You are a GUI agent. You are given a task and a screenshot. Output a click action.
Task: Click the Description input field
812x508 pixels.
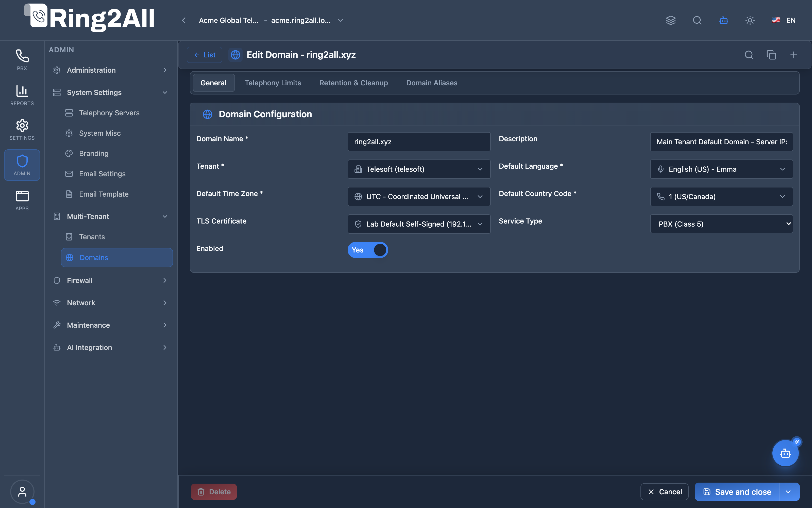[721, 142]
